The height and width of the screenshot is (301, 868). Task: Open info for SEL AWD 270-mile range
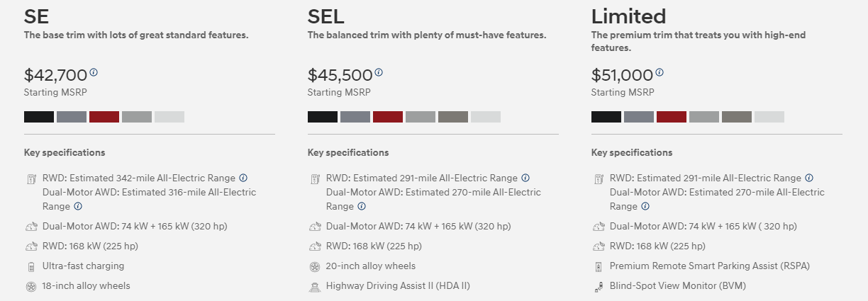point(362,206)
